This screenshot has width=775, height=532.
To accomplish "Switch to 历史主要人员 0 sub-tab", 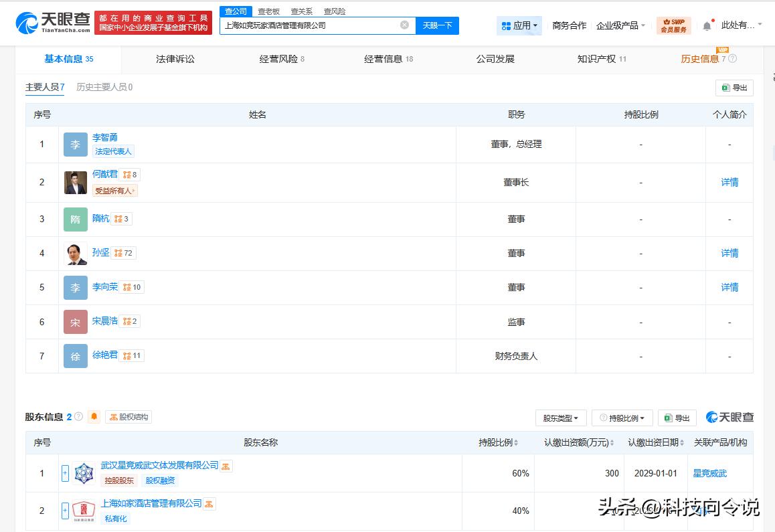I will pyautogui.click(x=104, y=88).
